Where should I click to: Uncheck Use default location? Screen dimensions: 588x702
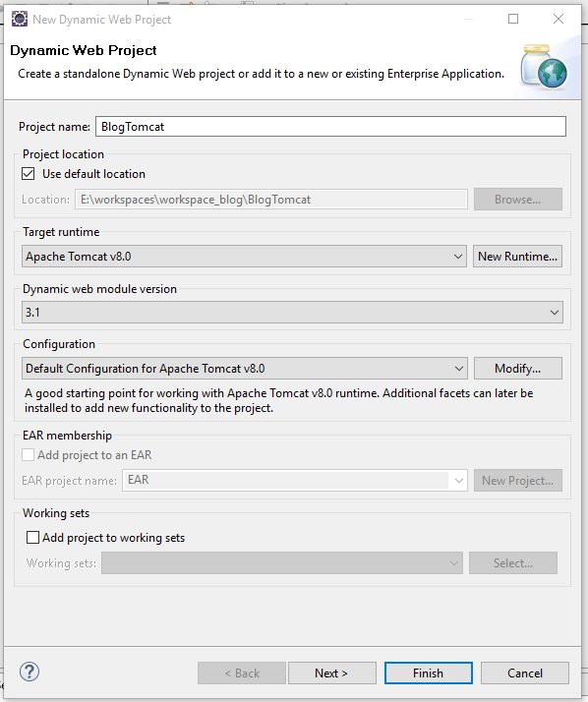coord(29,174)
